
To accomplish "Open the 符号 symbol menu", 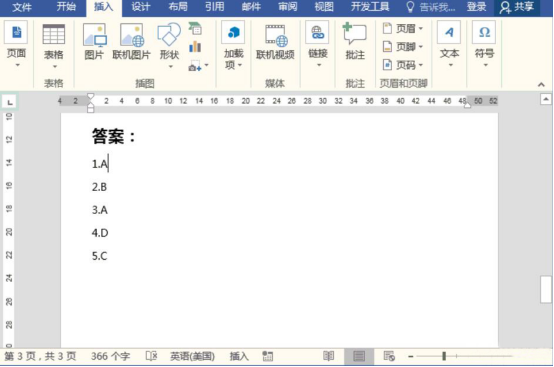I will click(x=484, y=44).
